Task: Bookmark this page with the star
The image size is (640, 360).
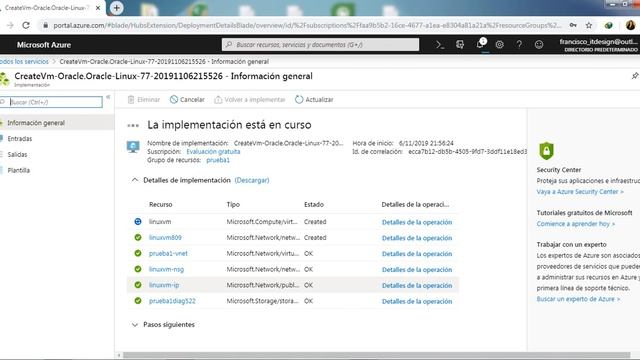Action: 589,25
